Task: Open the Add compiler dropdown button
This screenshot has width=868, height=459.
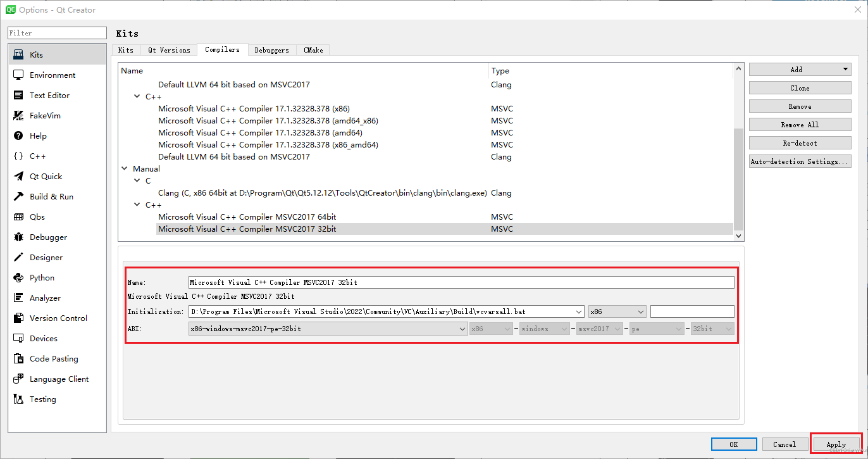Action: tap(800, 70)
